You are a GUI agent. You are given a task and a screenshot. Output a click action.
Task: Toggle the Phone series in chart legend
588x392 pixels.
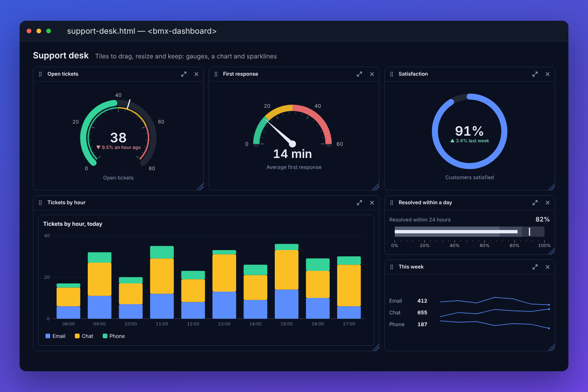pos(114,336)
